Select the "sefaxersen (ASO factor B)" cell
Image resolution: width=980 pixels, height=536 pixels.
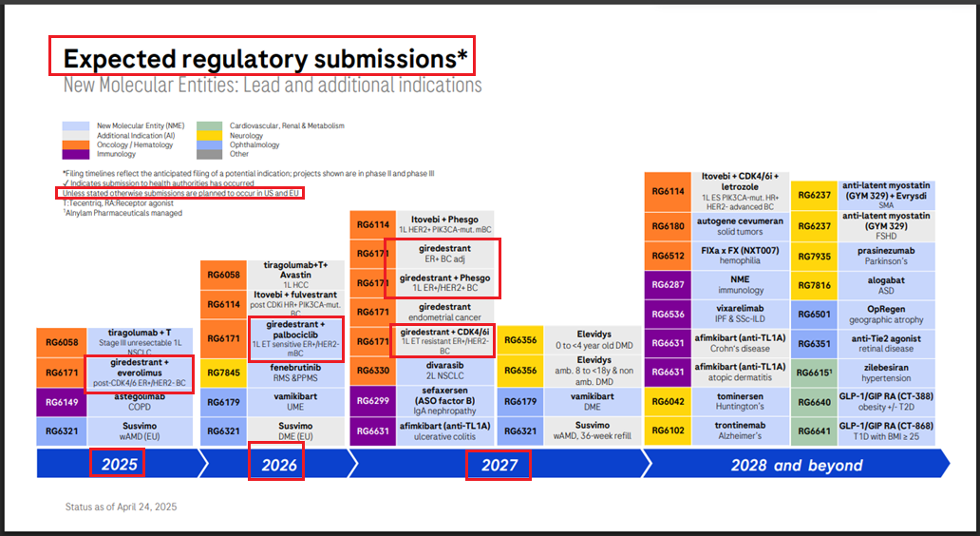coord(445,401)
